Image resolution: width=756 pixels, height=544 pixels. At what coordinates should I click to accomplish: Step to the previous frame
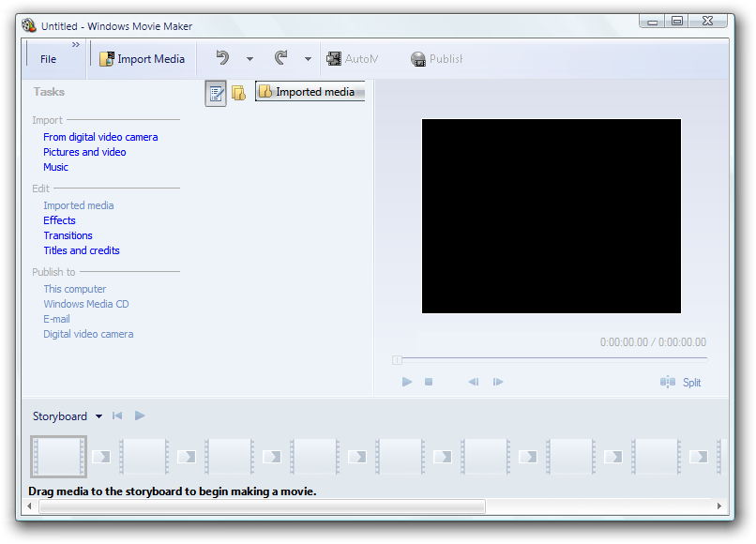[x=474, y=382]
